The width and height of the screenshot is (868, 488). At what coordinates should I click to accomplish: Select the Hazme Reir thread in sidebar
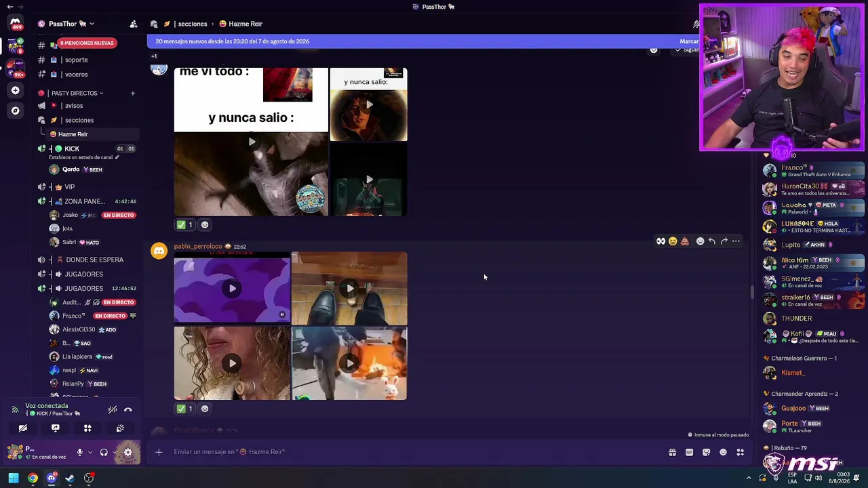pos(94,134)
